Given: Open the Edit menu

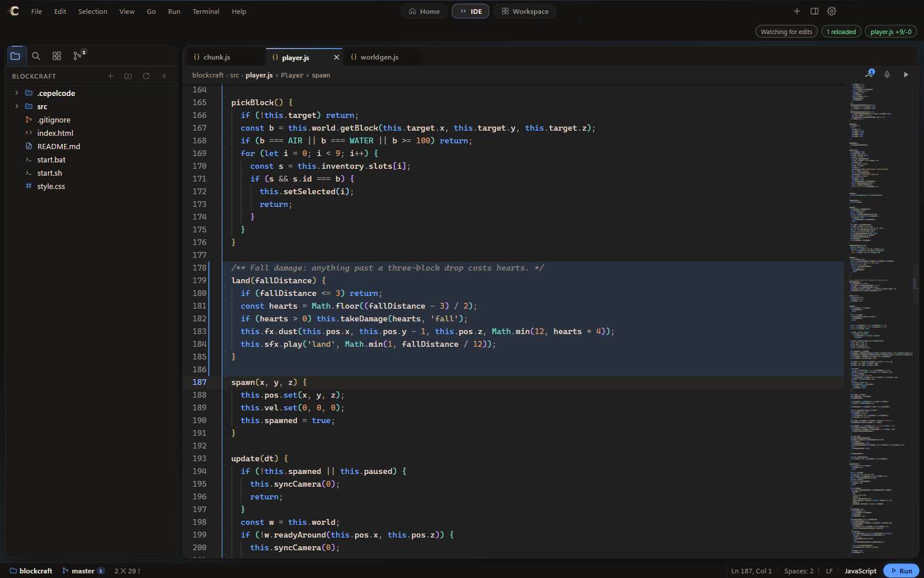Looking at the screenshot, I should (60, 12).
